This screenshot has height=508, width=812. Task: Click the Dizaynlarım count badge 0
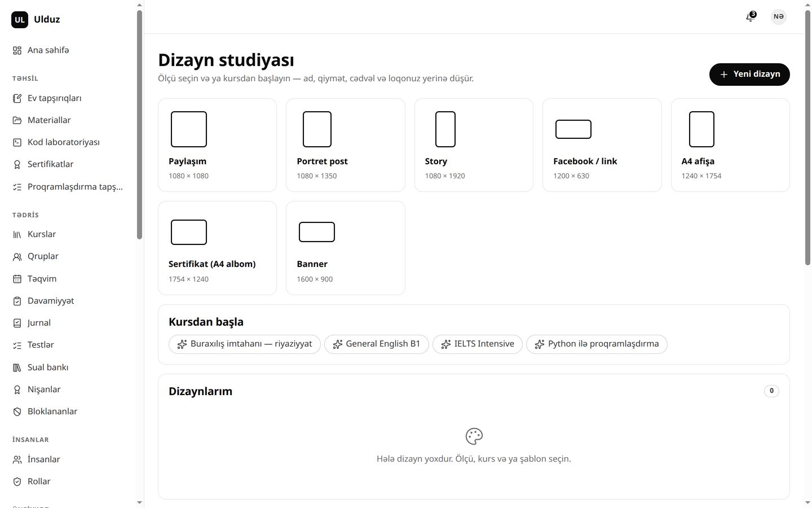coord(771,391)
